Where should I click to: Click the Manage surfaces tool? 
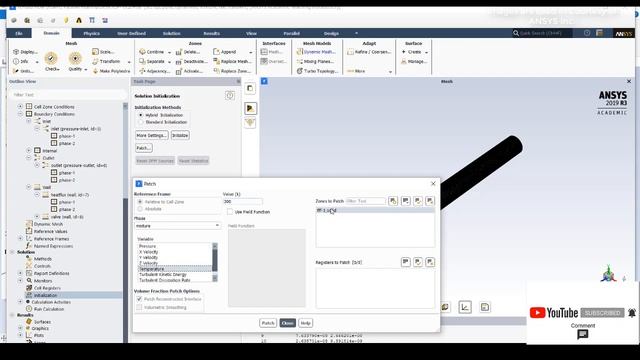pos(414,62)
